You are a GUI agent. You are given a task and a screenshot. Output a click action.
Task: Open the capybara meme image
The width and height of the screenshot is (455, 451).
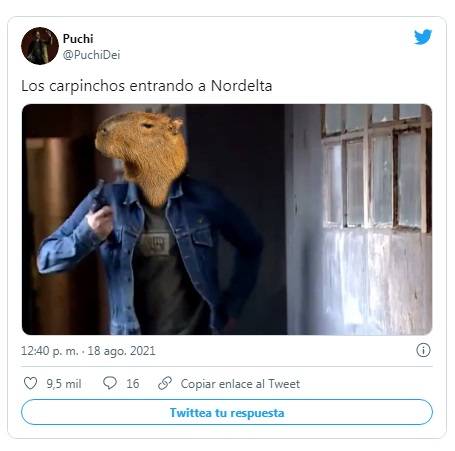coord(227,219)
